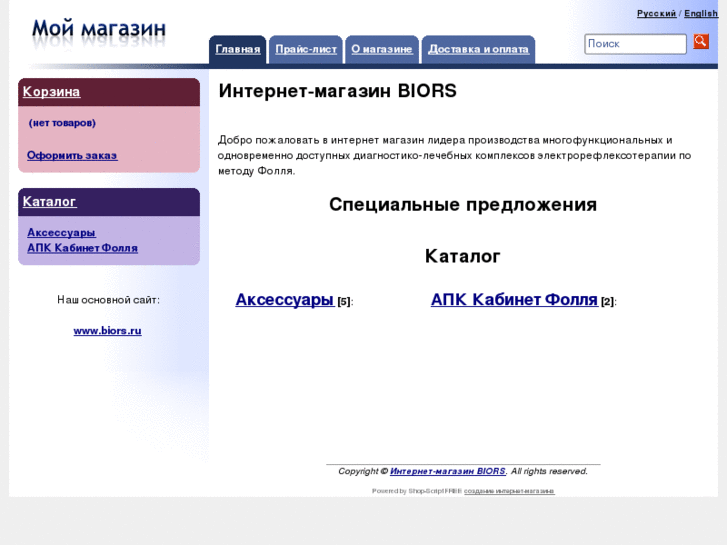
Task: Click Оформить заказ link
Action: pyautogui.click(x=72, y=155)
